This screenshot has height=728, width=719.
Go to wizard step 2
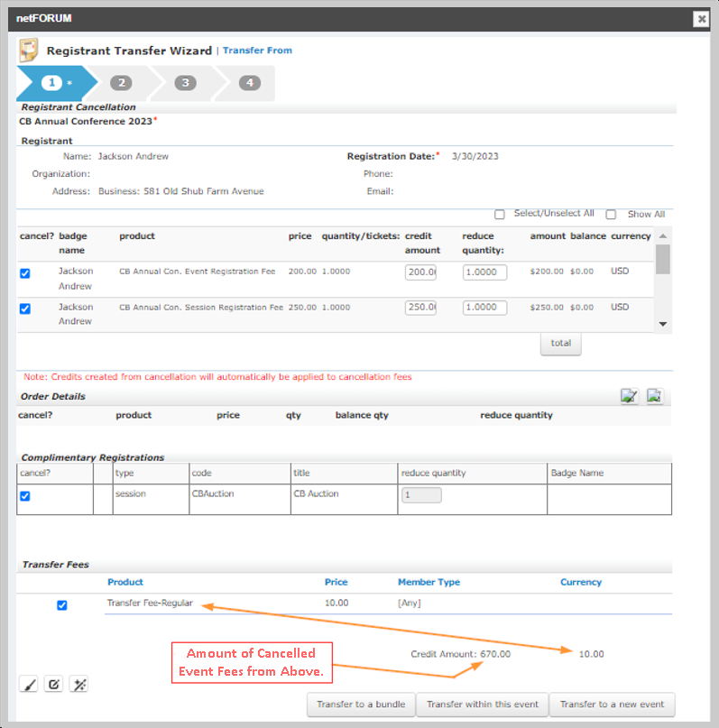point(121,83)
